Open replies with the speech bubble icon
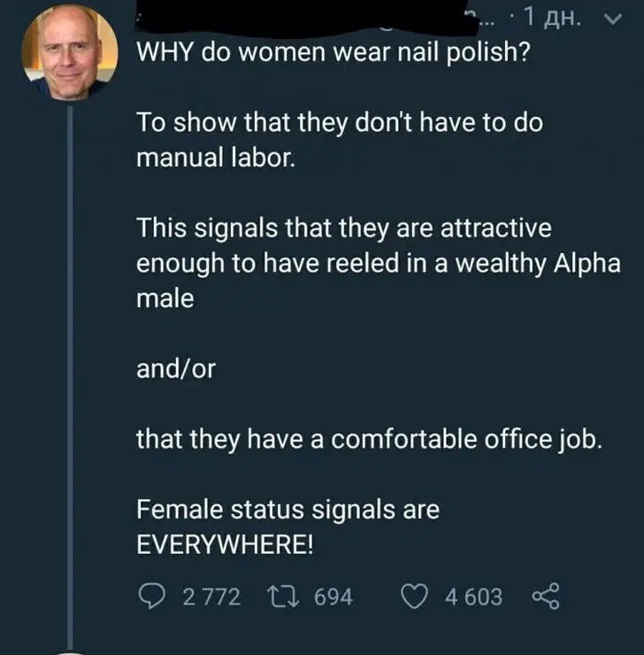The image size is (644, 655). [151, 596]
